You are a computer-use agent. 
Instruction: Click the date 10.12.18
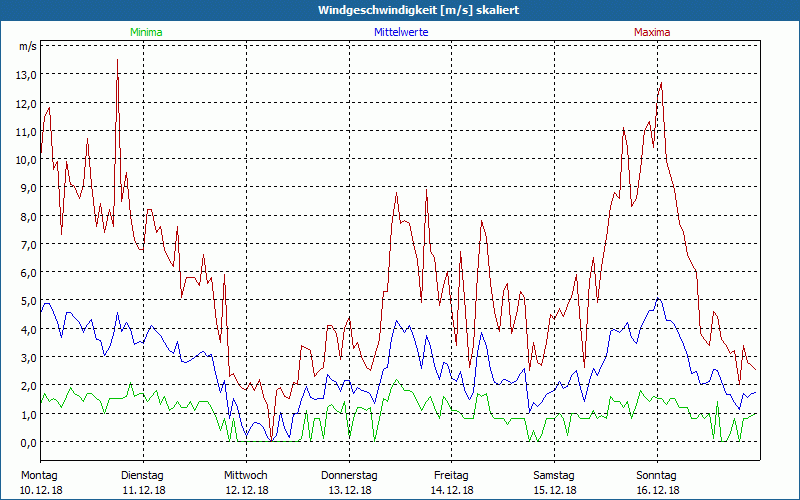[41, 490]
